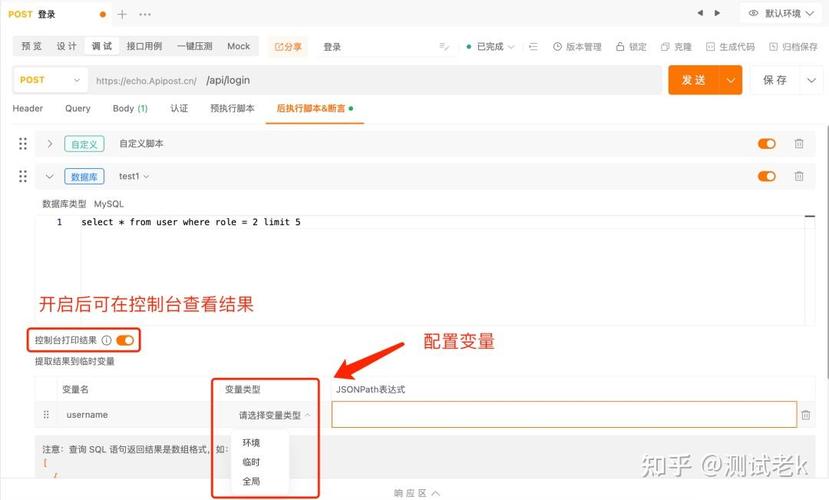The image size is (829, 500).
Task: Click the SQL select statement line
Action: (191, 222)
